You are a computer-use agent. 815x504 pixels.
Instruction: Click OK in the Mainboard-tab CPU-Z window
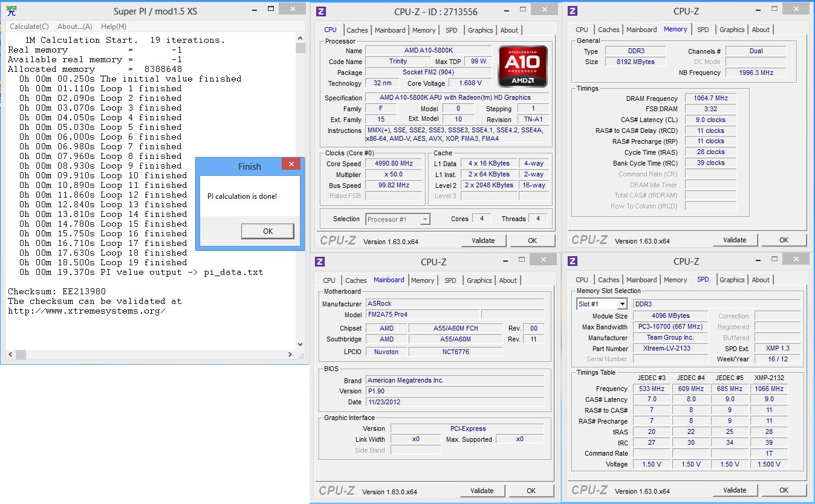tap(531, 491)
